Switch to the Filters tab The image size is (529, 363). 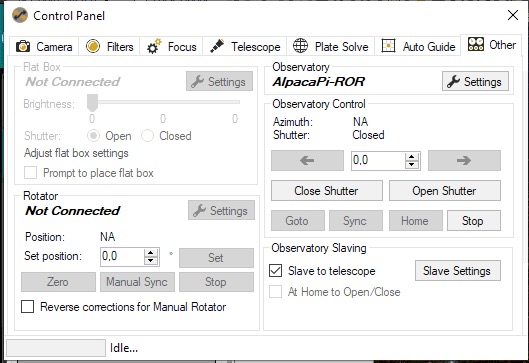click(x=109, y=46)
